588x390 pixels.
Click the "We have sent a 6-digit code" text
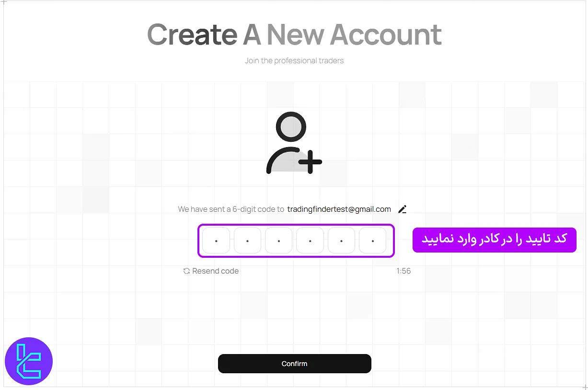(x=231, y=209)
